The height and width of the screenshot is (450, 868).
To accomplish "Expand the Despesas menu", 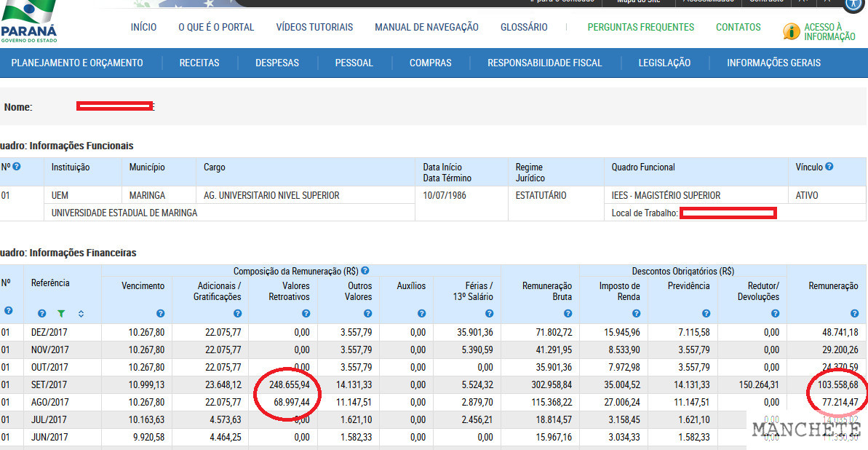I will pos(277,63).
